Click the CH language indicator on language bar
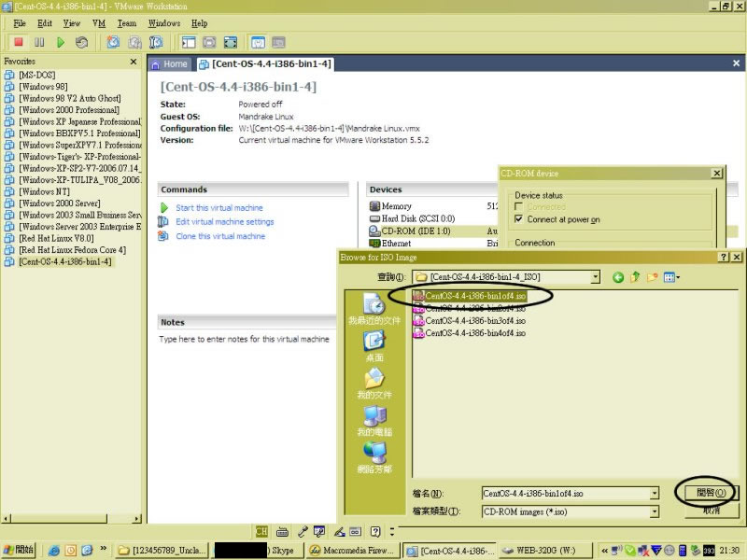Screen dimensions: 747x560 [x=261, y=531]
